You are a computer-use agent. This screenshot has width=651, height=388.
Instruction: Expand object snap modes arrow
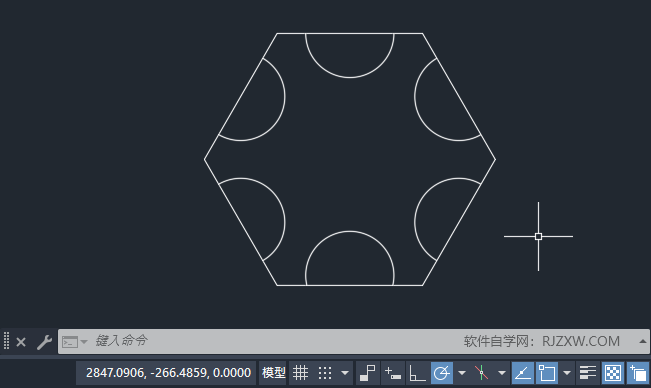pos(567,373)
